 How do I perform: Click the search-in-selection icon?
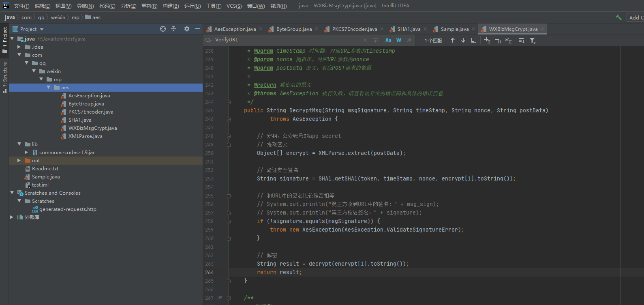tap(474, 40)
